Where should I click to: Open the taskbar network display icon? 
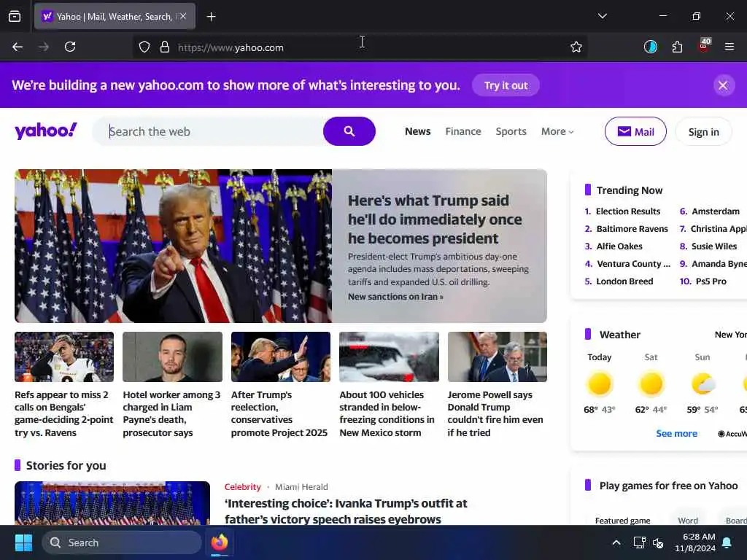pos(639,542)
